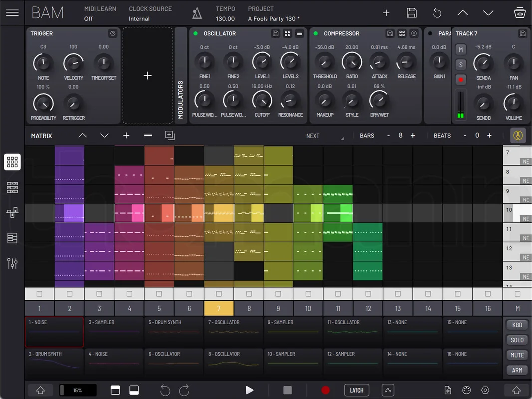The height and width of the screenshot is (399, 532).
Task: Open Trigger panel settings icon
Action: point(113,33)
